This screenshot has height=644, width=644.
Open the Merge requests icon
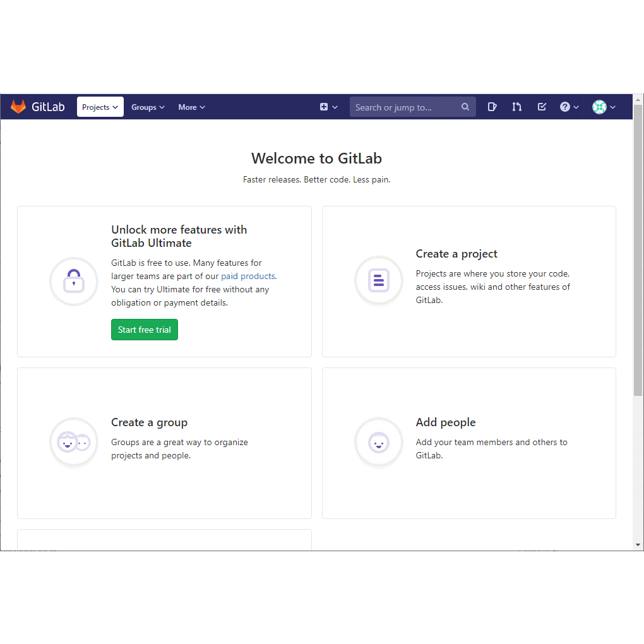coord(516,107)
